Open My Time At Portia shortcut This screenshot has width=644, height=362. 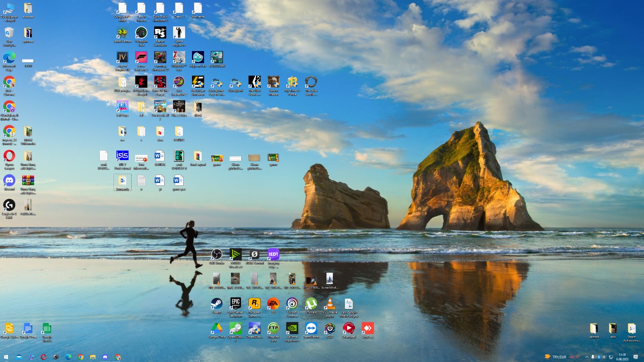(x=292, y=86)
